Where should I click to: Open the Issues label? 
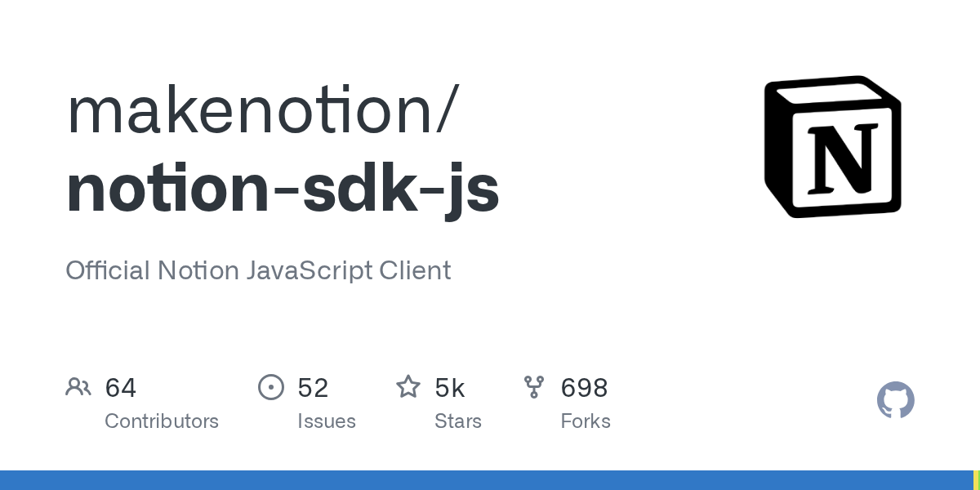pos(327,421)
